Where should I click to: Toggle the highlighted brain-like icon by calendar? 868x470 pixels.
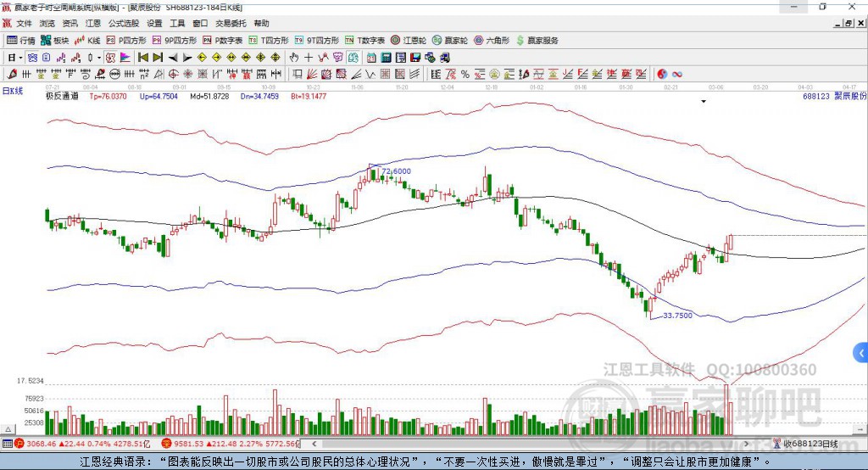click(353, 57)
